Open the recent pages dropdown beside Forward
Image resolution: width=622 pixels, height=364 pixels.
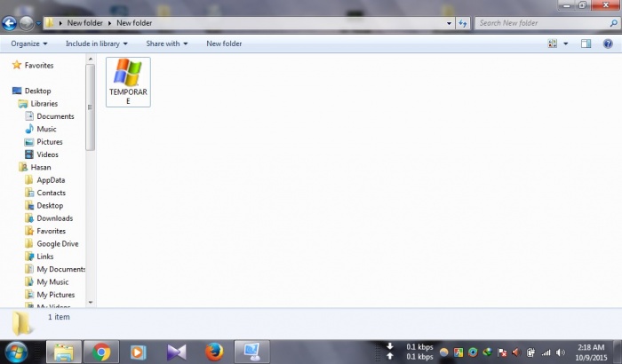(x=38, y=23)
